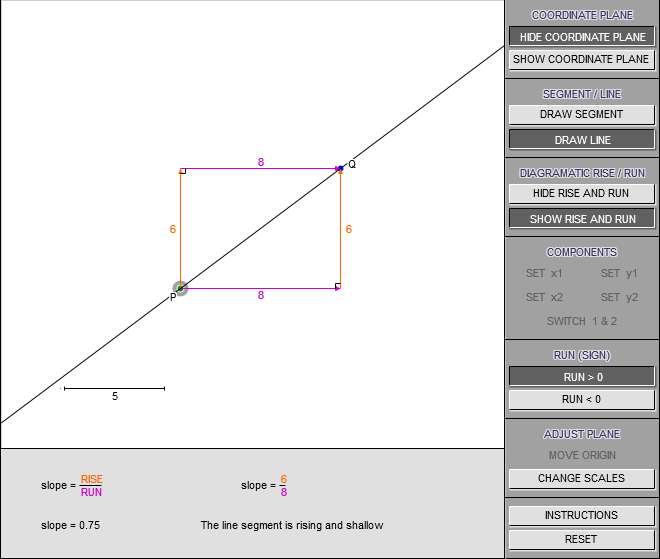This screenshot has height=559, width=660.
Task: Click the ADJUST PLANE heading
Action: tap(582, 434)
